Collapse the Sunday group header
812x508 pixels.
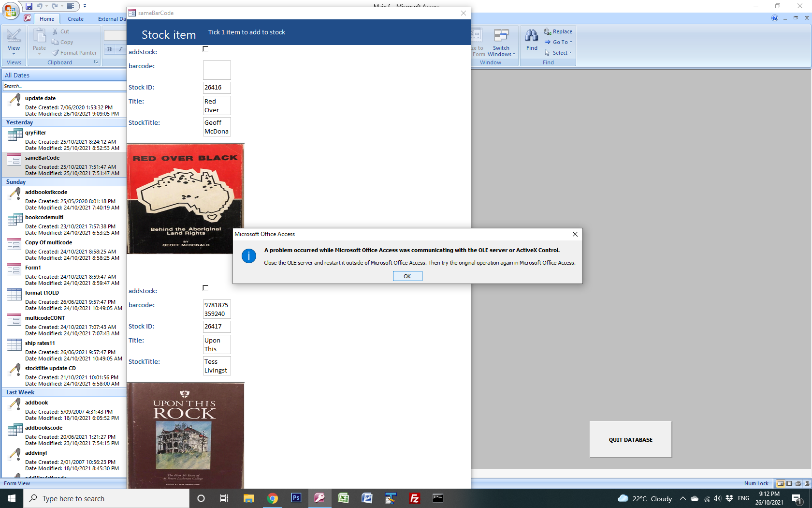pyautogui.click(x=64, y=182)
